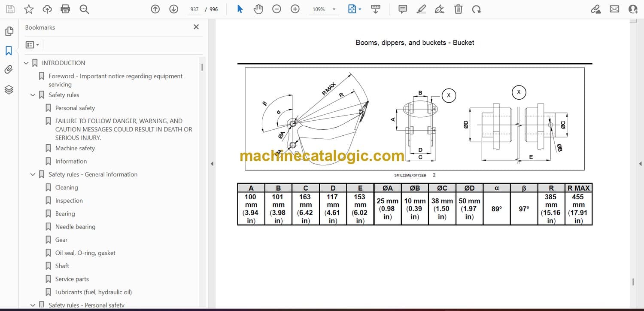
Task: Open the layers panel
Action: click(x=9, y=89)
